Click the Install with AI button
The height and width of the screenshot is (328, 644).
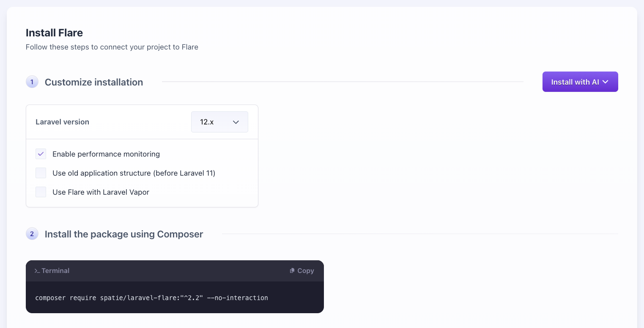(575, 82)
